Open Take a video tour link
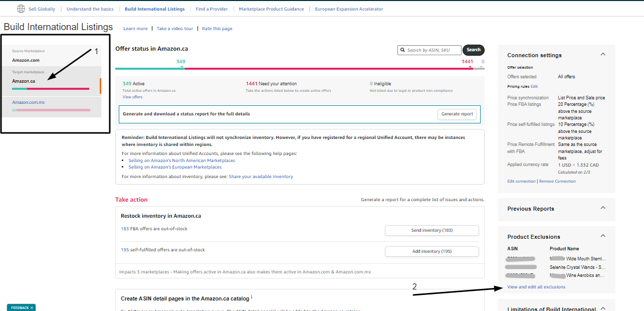Viewport: 644px width, 311px height. point(175,29)
